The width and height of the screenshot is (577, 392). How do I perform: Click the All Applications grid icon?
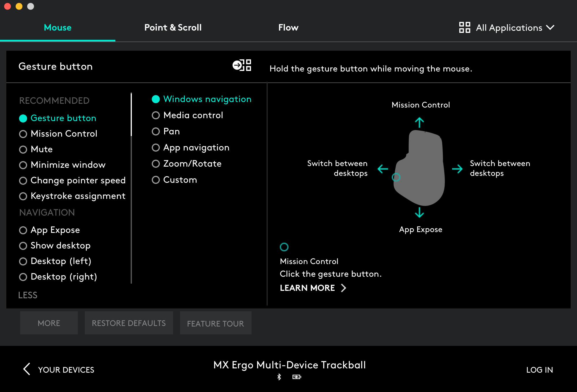click(x=464, y=28)
